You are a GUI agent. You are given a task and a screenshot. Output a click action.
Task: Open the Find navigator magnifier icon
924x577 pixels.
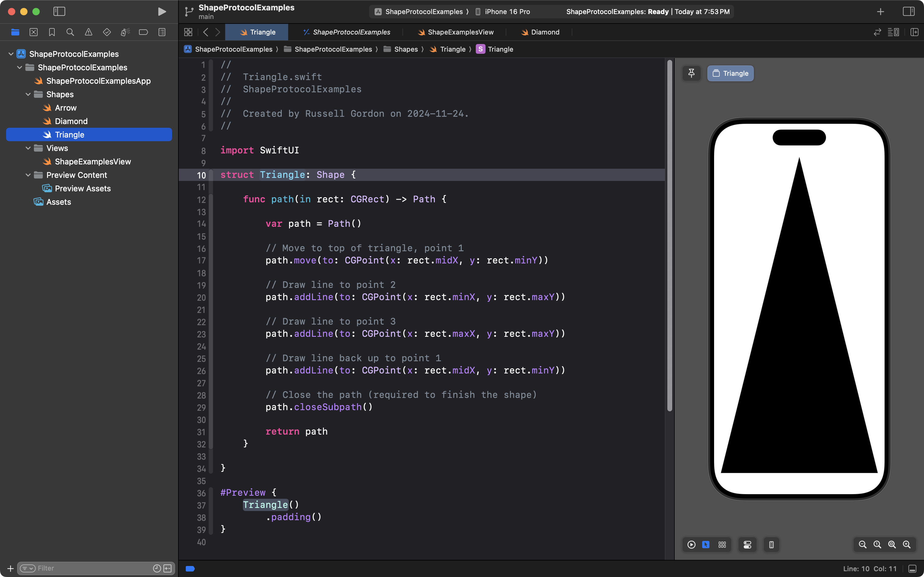70,32
